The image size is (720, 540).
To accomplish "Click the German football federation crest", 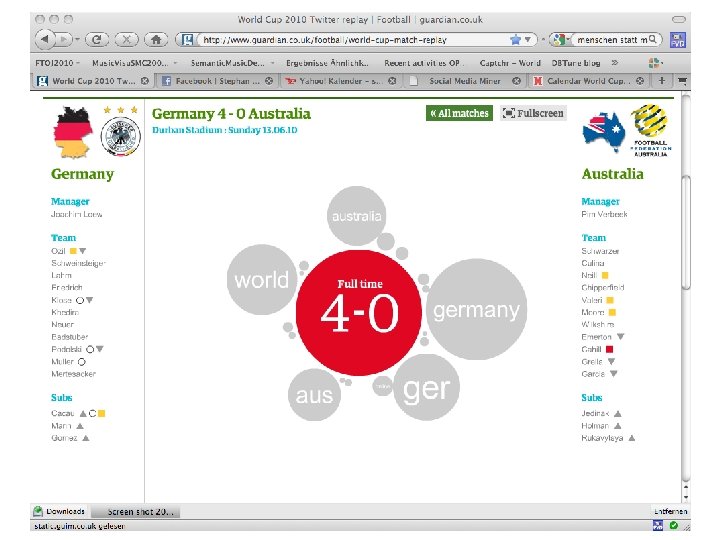I will tap(120, 136).
